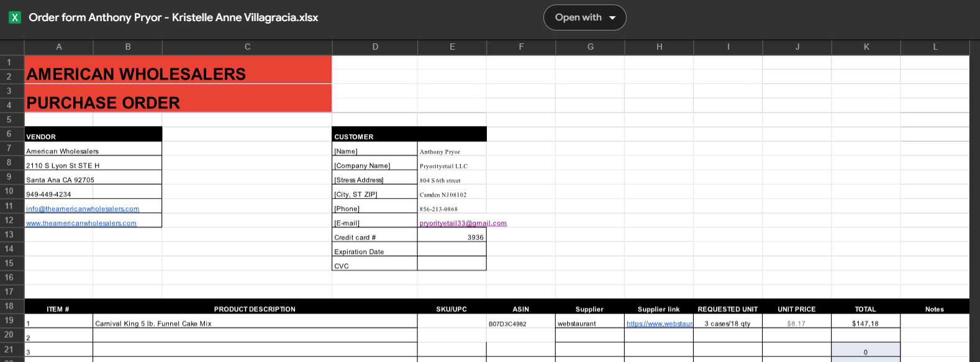Open the 'Open with' dropdown
Image resolution: width=980 pixels, height=362 pixels.
click(x=584, y=17)
